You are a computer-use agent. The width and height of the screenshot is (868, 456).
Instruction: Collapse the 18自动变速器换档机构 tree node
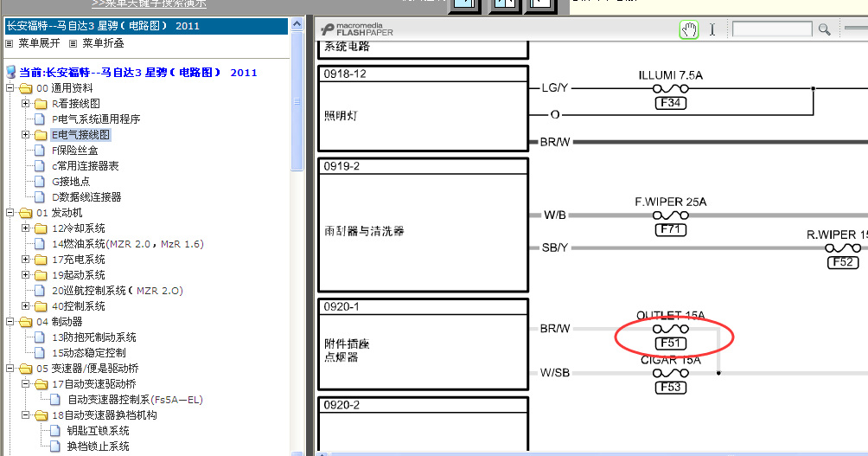(25, 414)
